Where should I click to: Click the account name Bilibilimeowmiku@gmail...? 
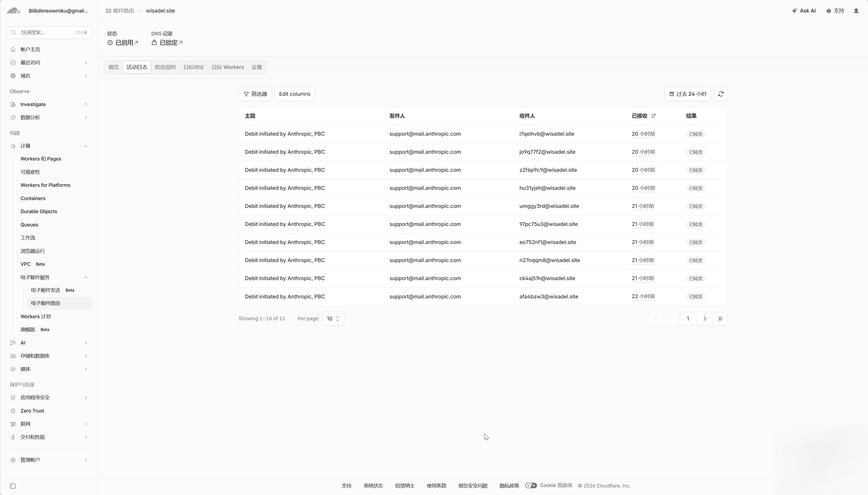pyautogui.click(x=58, y=11)
